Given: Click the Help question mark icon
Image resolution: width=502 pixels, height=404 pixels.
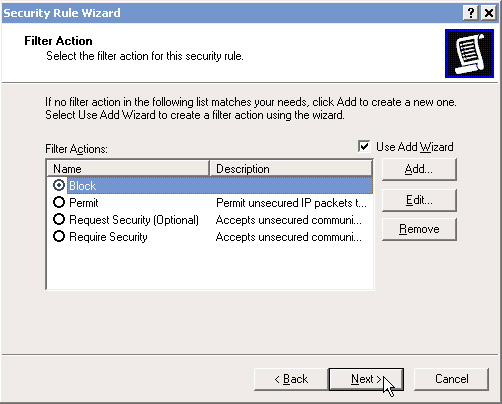Looking at the screenshot, I should tap(471, 13).
